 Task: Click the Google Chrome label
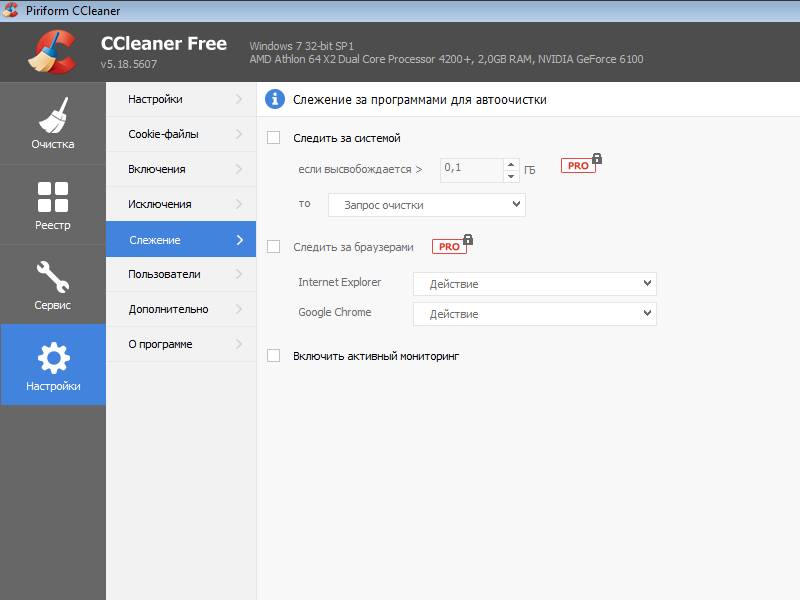335,312
